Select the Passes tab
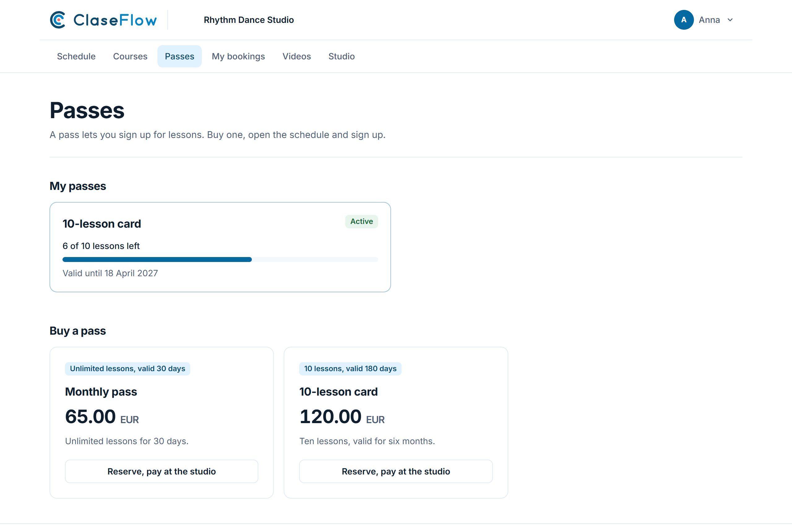Screen dimensions: 792x532 [179, 56]
